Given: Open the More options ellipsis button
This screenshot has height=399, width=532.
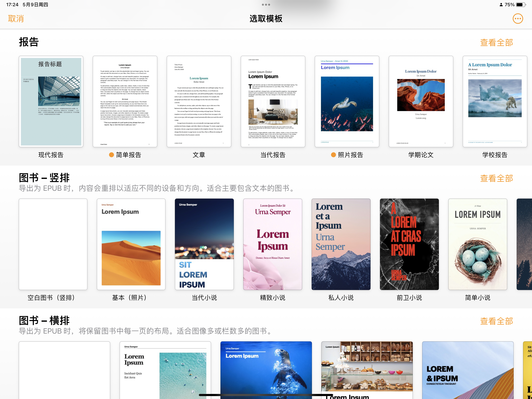Looking at the screenshot, I should coord(518,19).
